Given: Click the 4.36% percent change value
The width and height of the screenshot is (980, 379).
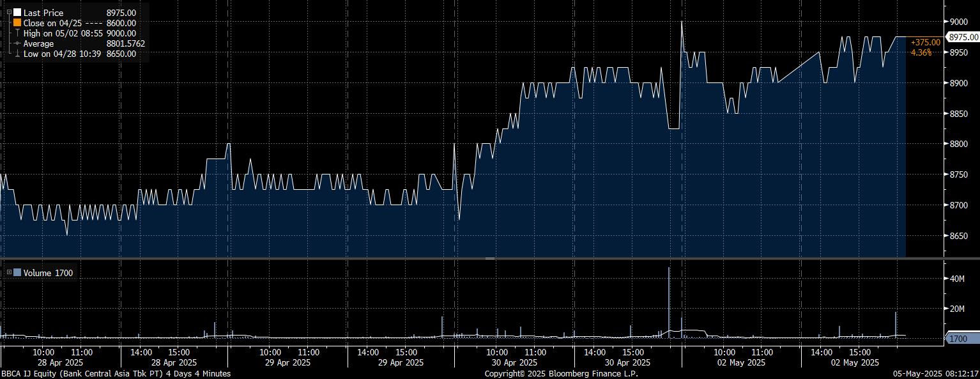Looking at the screenshot, I should 921,52.
